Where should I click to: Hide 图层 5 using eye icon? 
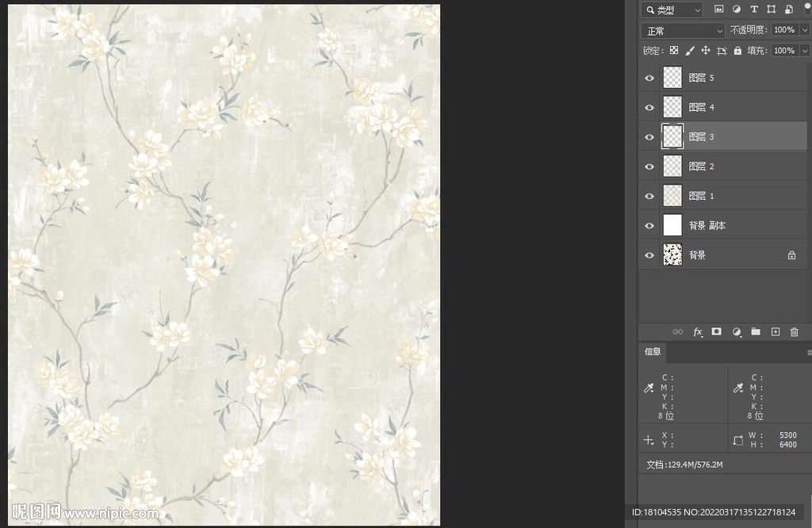pyautogui.click(x=649, y=78)
